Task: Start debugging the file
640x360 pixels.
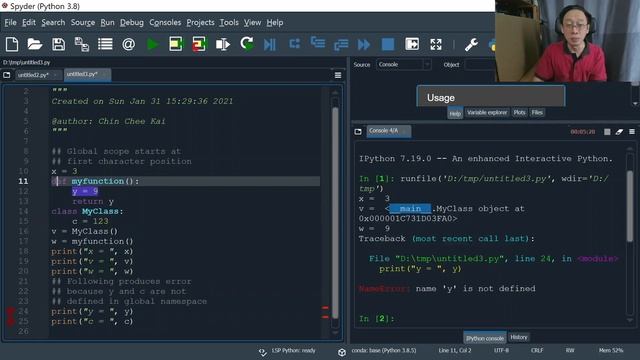Action: click(270, 44)
